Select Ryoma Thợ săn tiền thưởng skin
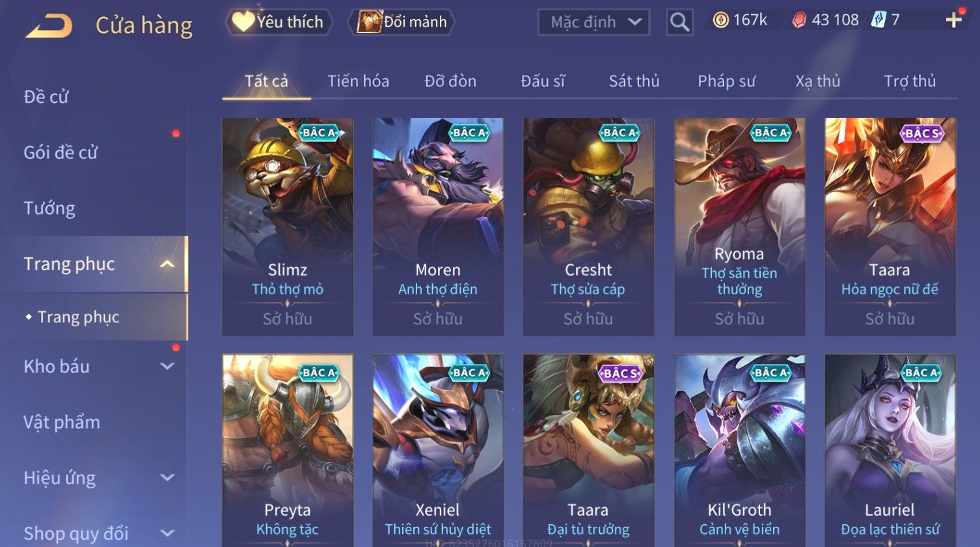The image size is (980, 547). pos(739,227)
